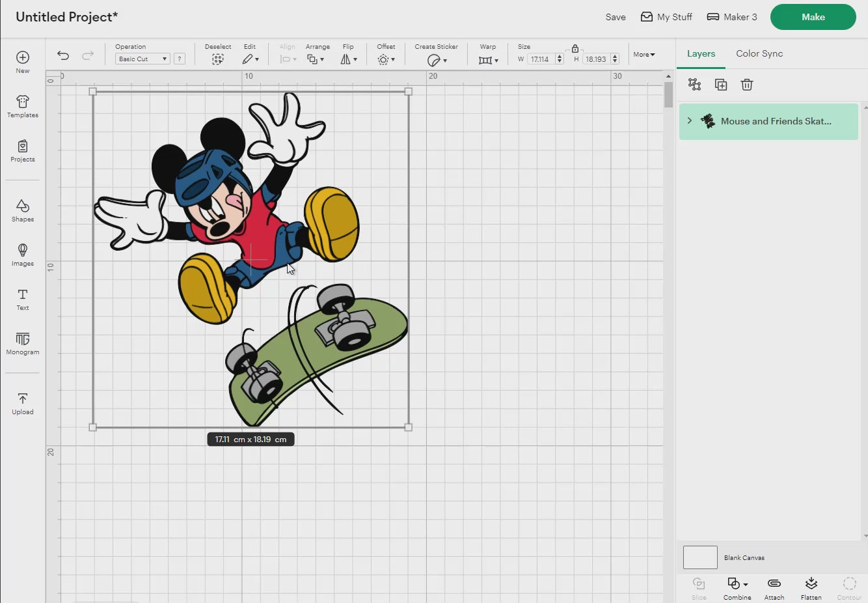The height and width of the screenshot is (603, 868).
Task: Open the Edit pencil menu
Action: click(251, 59)
